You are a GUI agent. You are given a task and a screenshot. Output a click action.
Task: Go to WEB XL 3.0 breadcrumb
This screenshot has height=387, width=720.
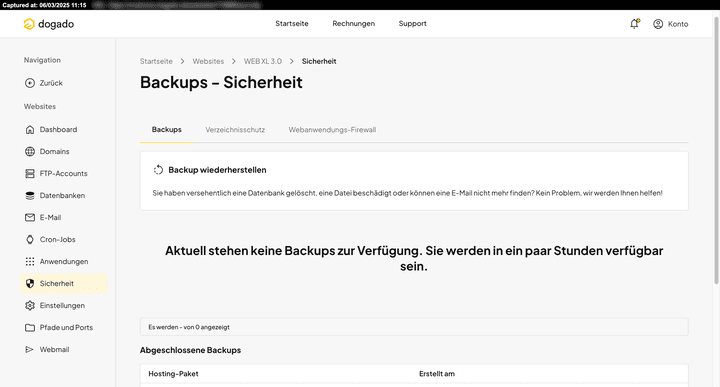click(x=263, y=62)
